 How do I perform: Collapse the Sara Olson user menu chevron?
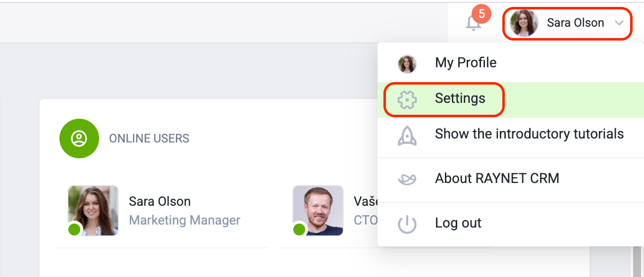619,23
